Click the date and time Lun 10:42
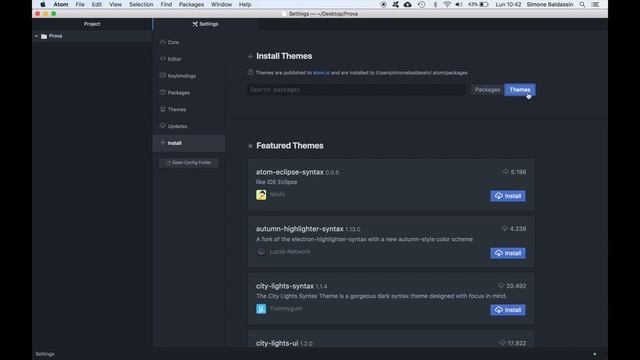Viewport: 640px width, 360px height. point(508,4)
